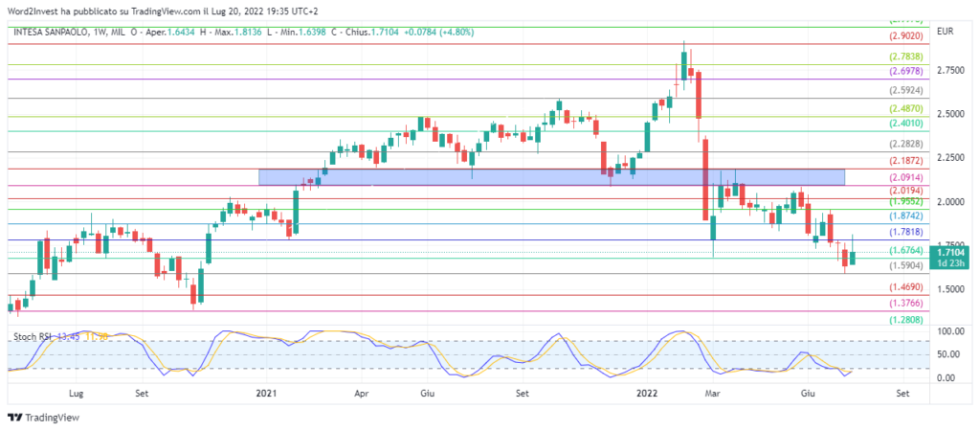Select the (2.4870) price level label
Viewport: 980px width, 431px height.
(x=904, y=110)
